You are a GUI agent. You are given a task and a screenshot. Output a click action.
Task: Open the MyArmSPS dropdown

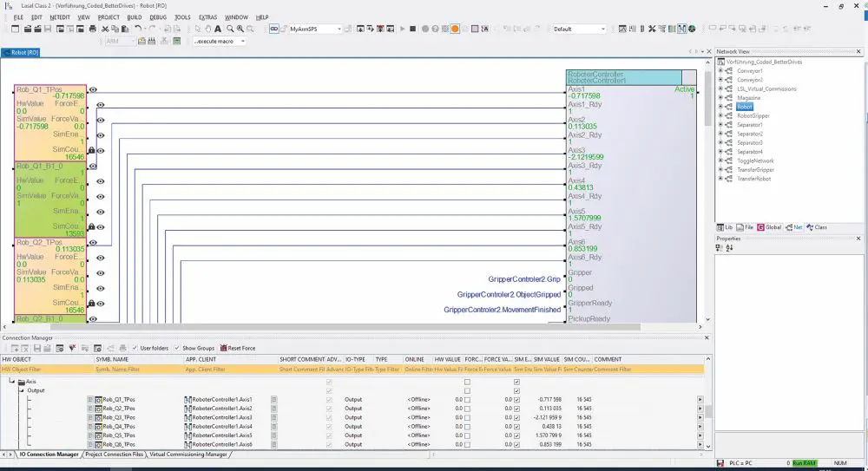(339, 29)
